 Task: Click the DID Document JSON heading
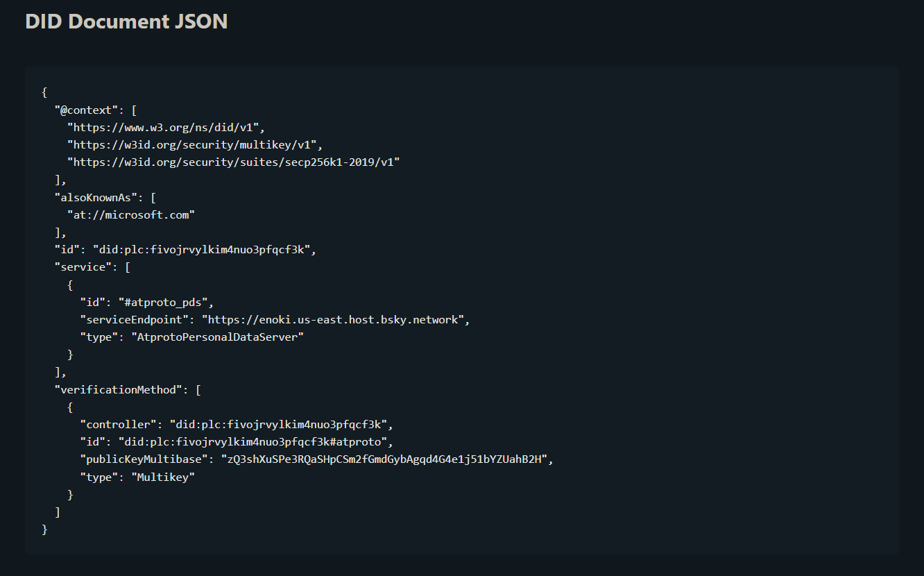[126, 22]
